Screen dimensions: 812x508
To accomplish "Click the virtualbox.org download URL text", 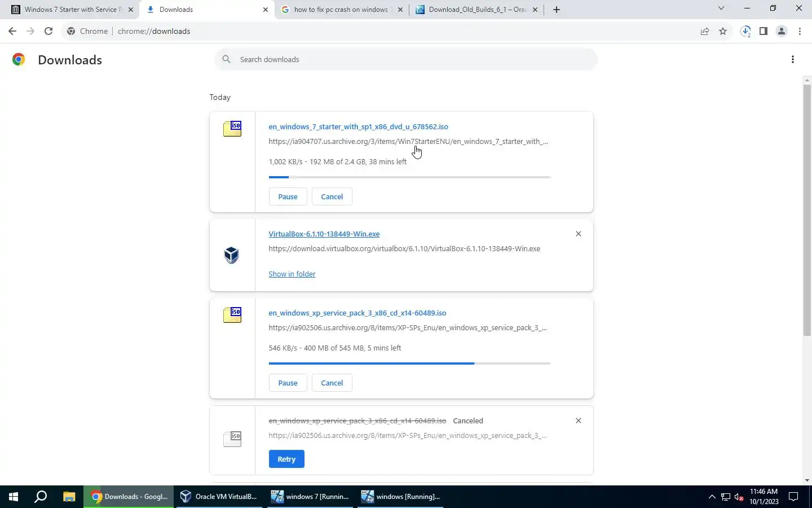I will [x=404, y=248].
